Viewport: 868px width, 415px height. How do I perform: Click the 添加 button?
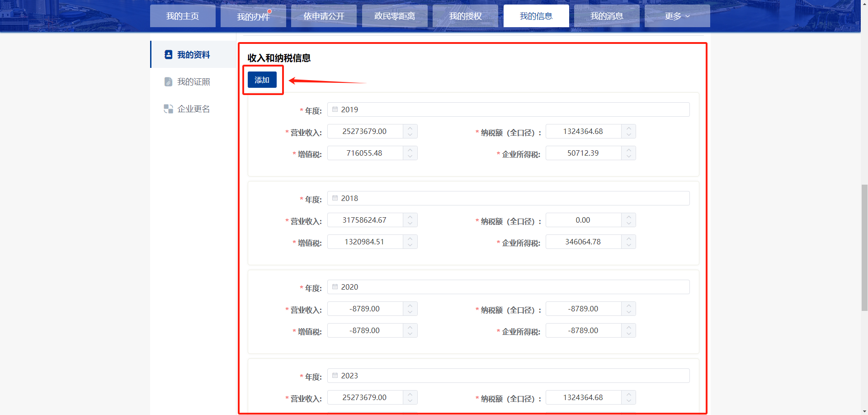point(262,80)
